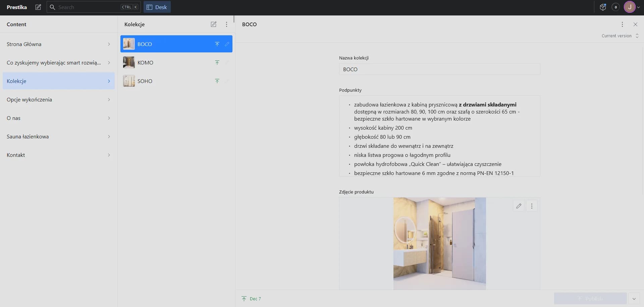Select the KOMO collection item
The image size is (644, 307).
[x=176, y=62]
